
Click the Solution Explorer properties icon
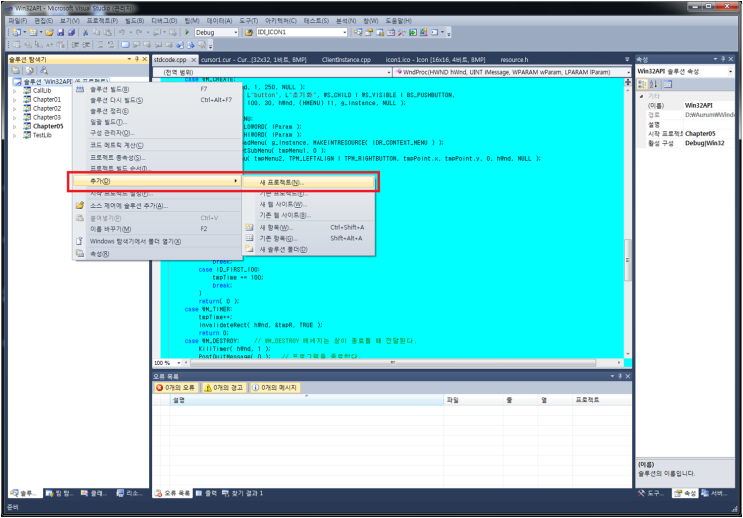click(16, 70)
